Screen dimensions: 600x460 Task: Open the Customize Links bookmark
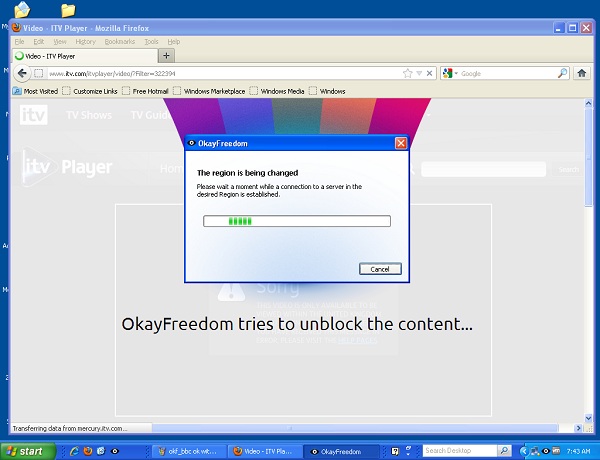tap(90, 91)
